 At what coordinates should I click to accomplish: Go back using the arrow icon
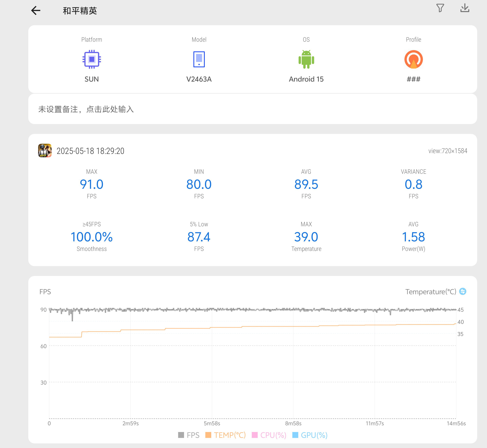click(36, 10)
